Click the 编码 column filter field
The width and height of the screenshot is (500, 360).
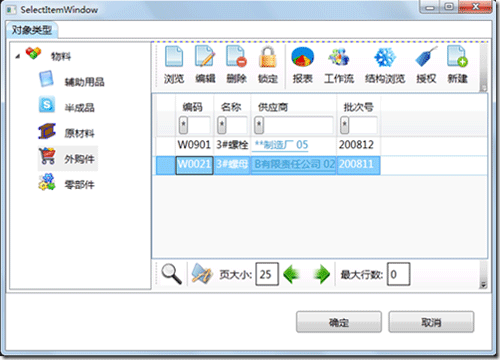tap(199, 125)
